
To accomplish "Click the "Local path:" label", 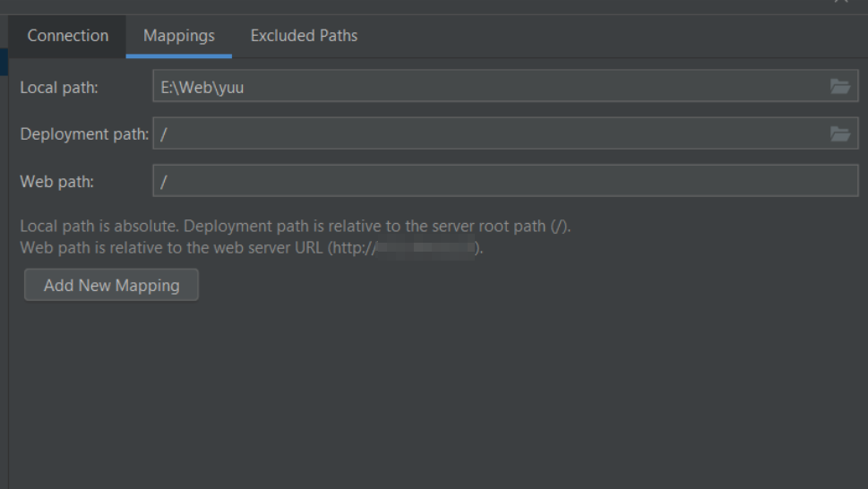I will 59,87.
